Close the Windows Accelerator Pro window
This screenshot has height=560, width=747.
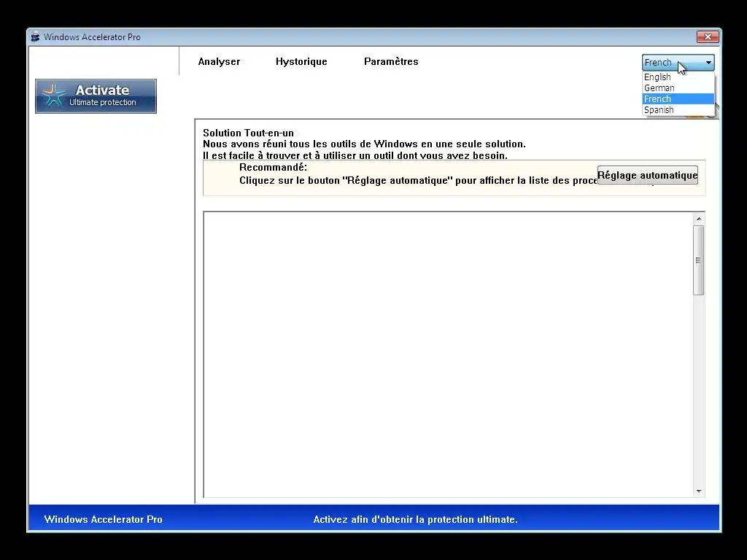click(x=708, y=36)
